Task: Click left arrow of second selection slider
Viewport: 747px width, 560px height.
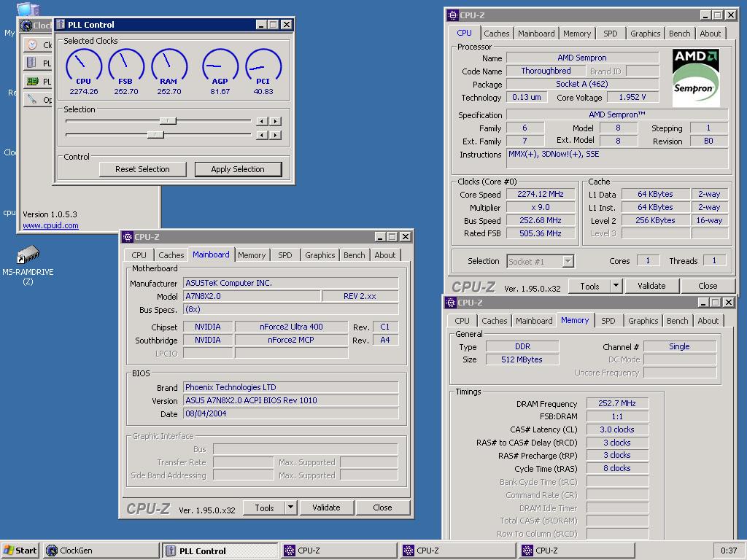Action: coord(262,135)
